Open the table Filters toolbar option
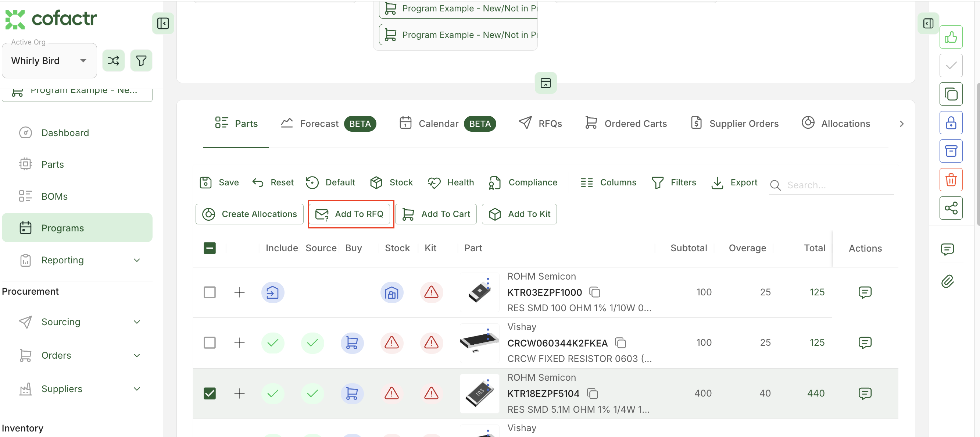 pyautogui.click(x=674, y=183)
